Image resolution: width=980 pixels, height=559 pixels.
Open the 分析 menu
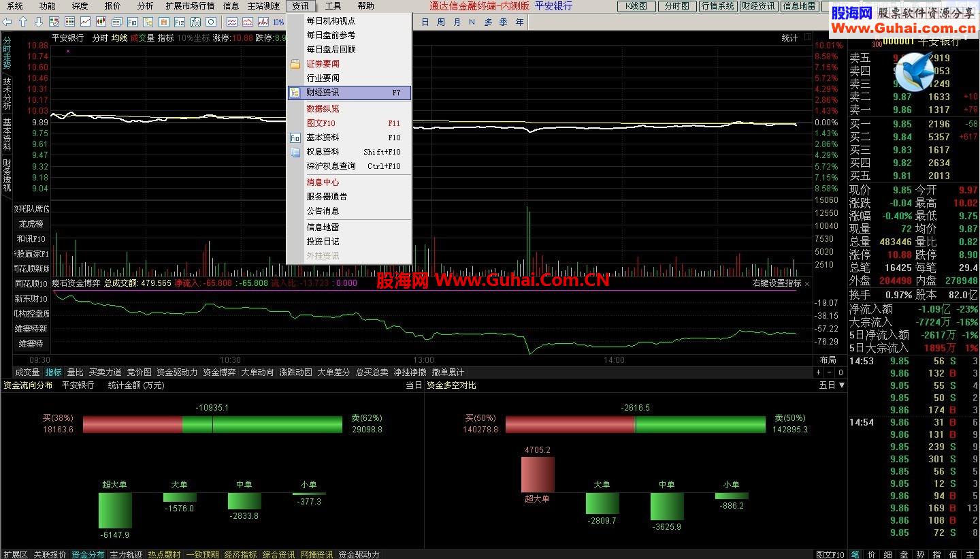[x=145, y=6]
